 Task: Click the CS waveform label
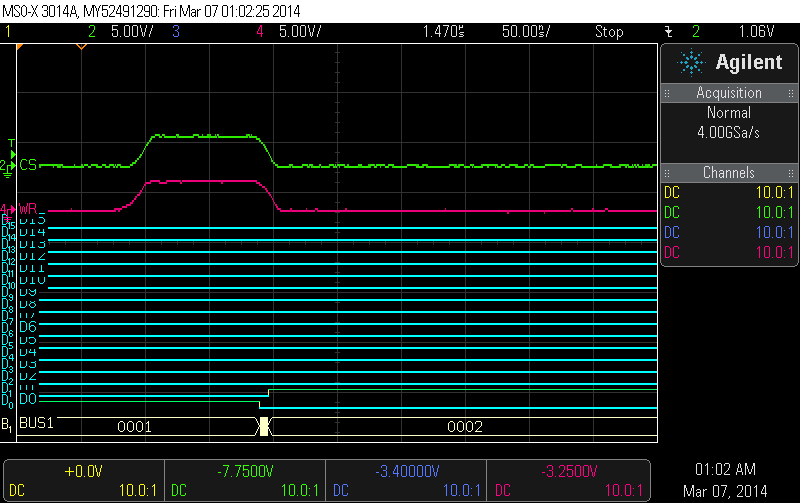point(28,165)
